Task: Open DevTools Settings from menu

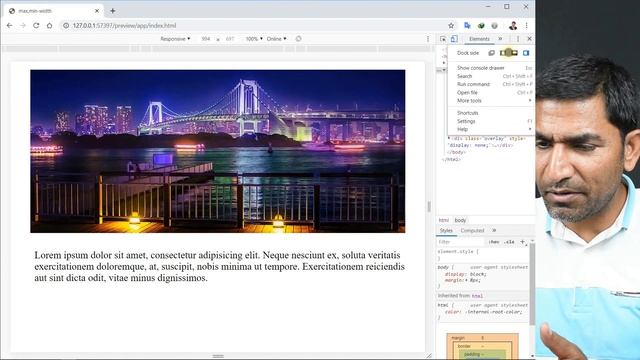Action: 491,121
